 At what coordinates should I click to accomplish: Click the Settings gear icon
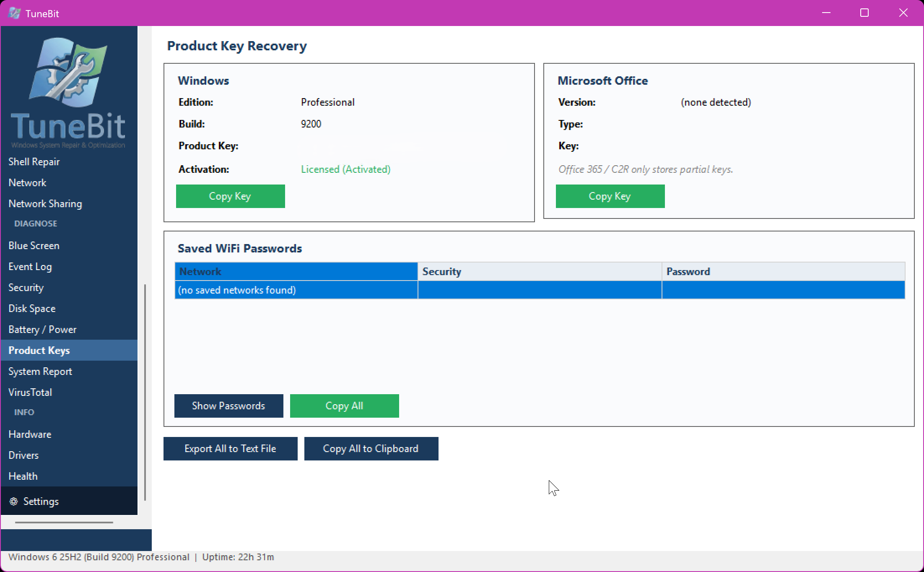pyautogui.click(x=14, y=501)
